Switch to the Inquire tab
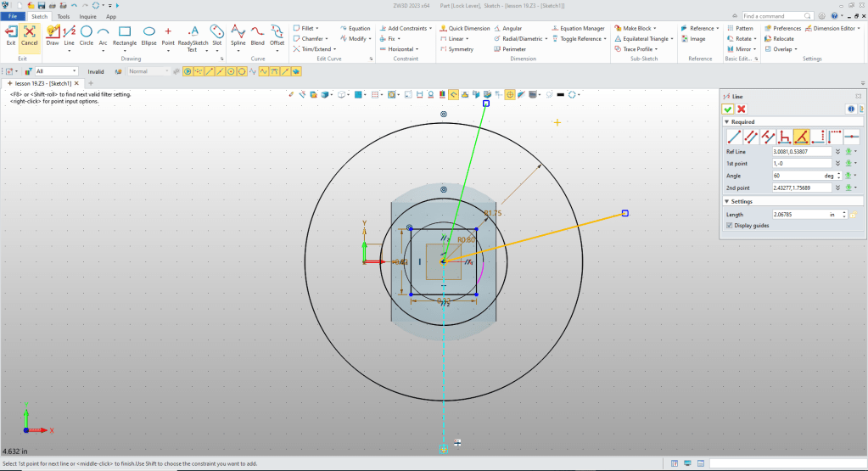This screenshot has height=471, width=868. 87,16
